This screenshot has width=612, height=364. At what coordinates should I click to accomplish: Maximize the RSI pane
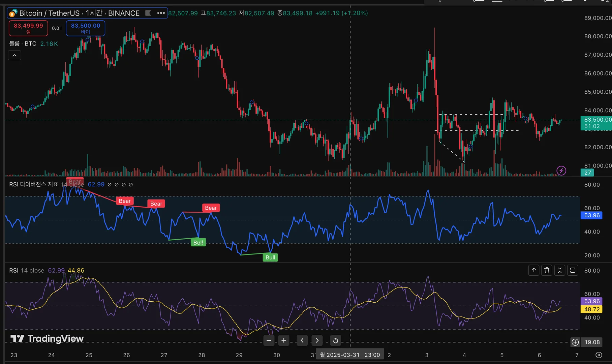(x=573, y=270)
